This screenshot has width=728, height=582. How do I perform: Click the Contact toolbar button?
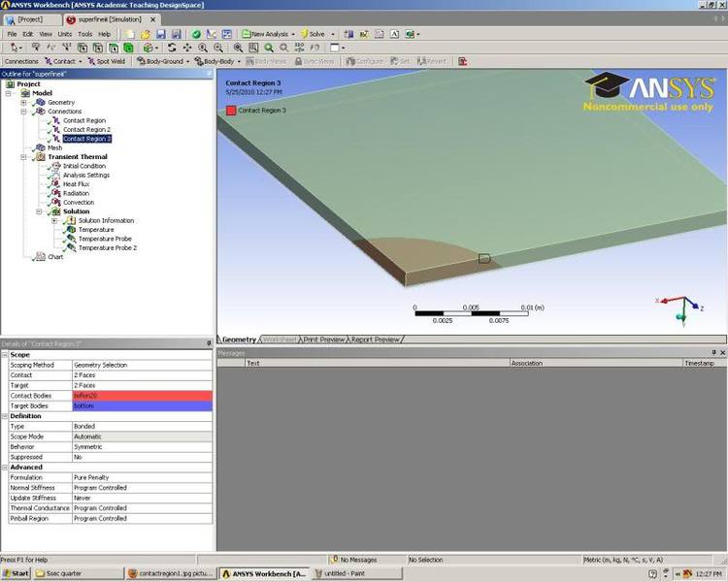click(60, 61)
